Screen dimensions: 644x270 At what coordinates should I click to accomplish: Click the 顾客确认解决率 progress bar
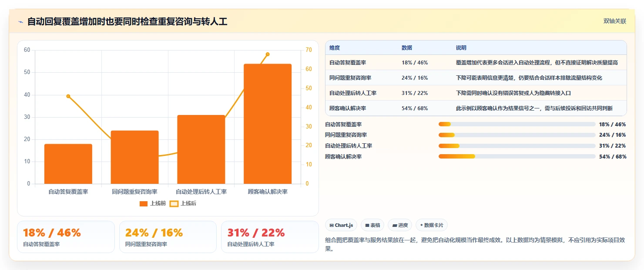pyautogui.click(x=517, y=156)
